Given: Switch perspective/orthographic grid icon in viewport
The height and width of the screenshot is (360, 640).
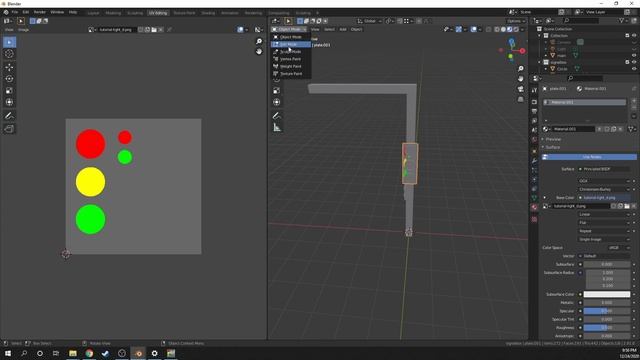Looking at the screenshot, I should 520,99.
